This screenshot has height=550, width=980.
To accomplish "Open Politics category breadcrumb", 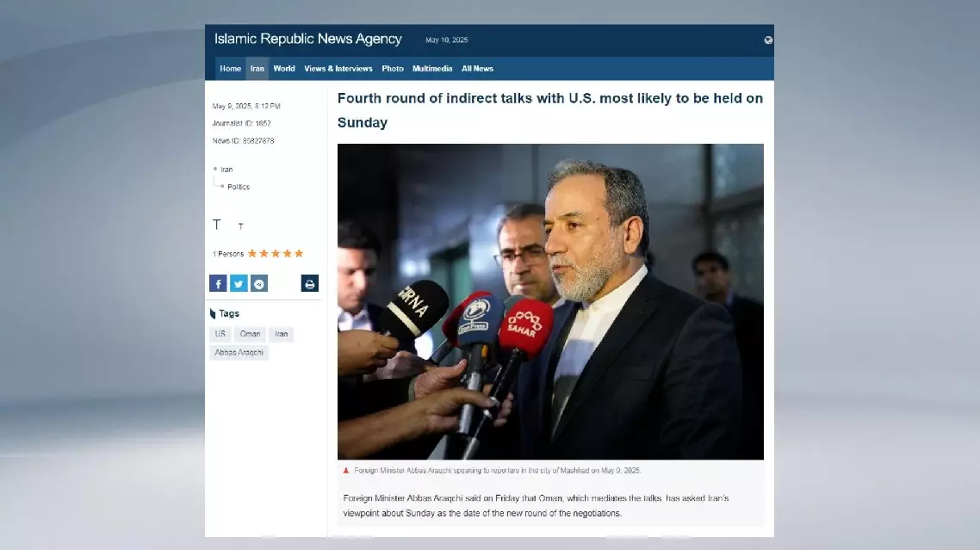I will (239, 187).
